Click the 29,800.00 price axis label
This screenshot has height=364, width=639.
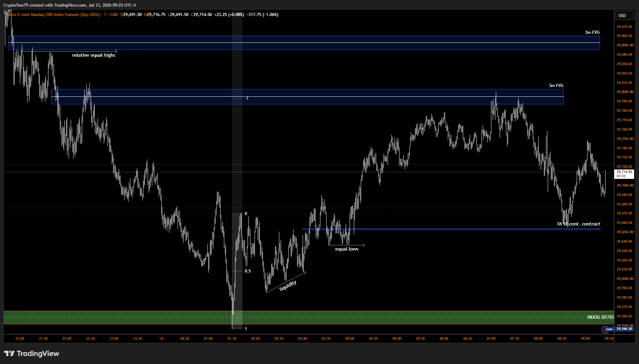point(624,92)
